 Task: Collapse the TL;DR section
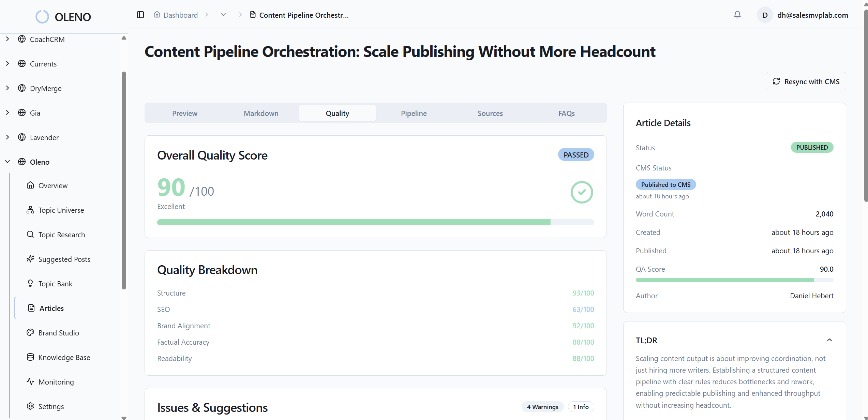pyautogui.click(x=829, y=340)
